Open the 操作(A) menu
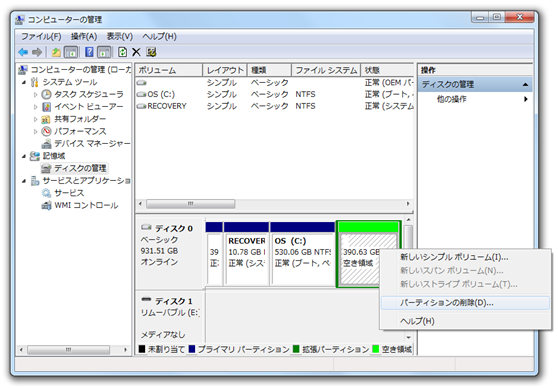 coord(84,37)
